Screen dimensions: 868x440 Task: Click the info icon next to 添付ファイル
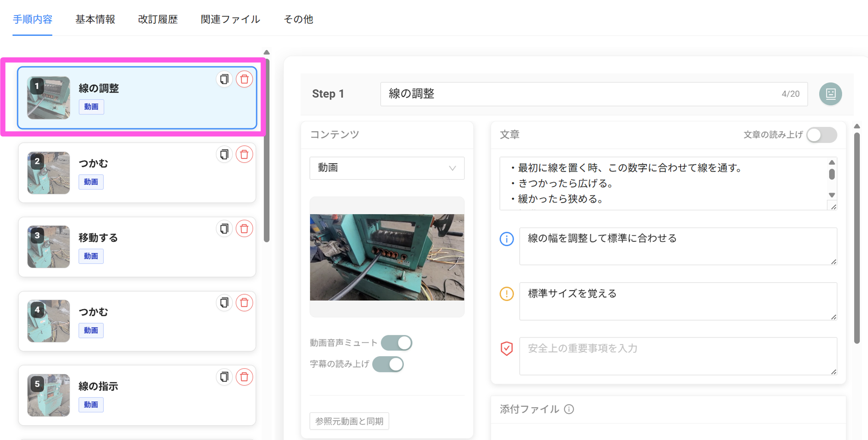point(569,409)
